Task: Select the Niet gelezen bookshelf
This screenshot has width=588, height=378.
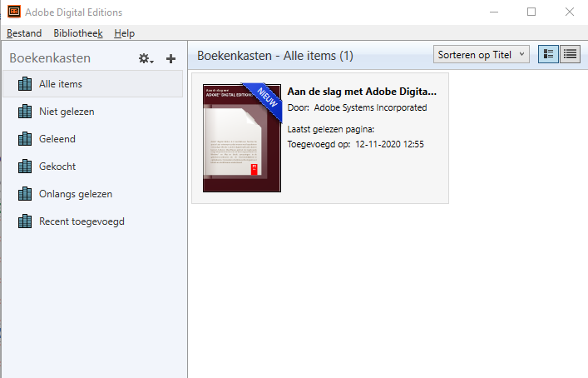Action: click(x=92, y=112)
